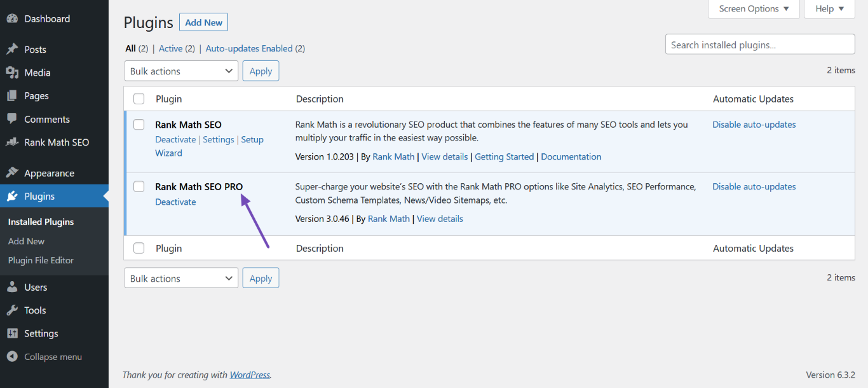Screen dimensions: 868x388
Task: Open Rank Math author link in PRO row
Action: (389, 219)
